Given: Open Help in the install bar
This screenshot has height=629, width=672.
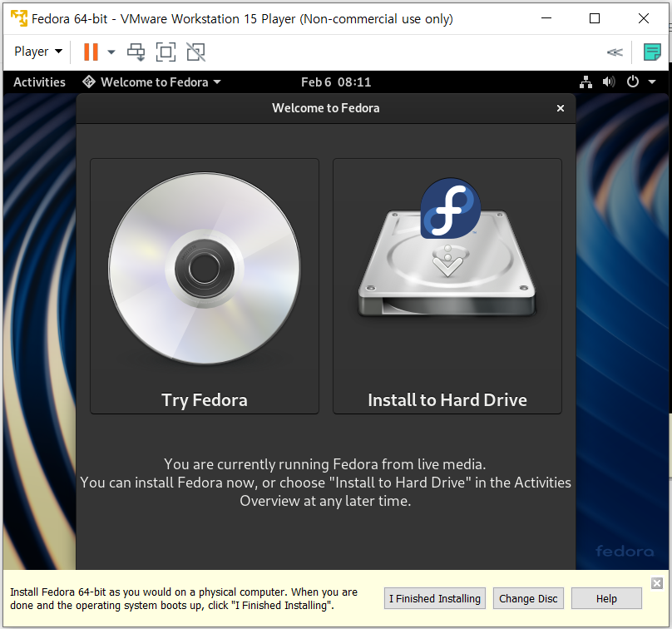Looking at the screenshot, I should pyautogui.click(x=606, y=598).
